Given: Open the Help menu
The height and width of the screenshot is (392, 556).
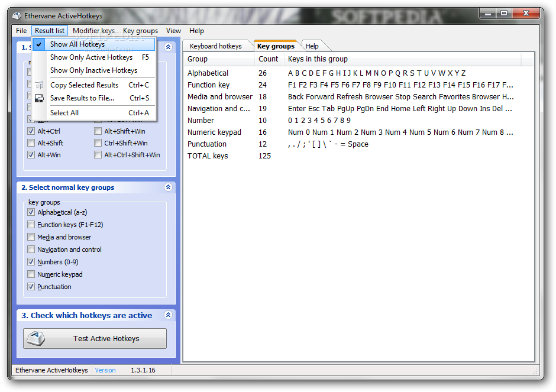Looking at the screenshot, I should (x=196, y=31).
